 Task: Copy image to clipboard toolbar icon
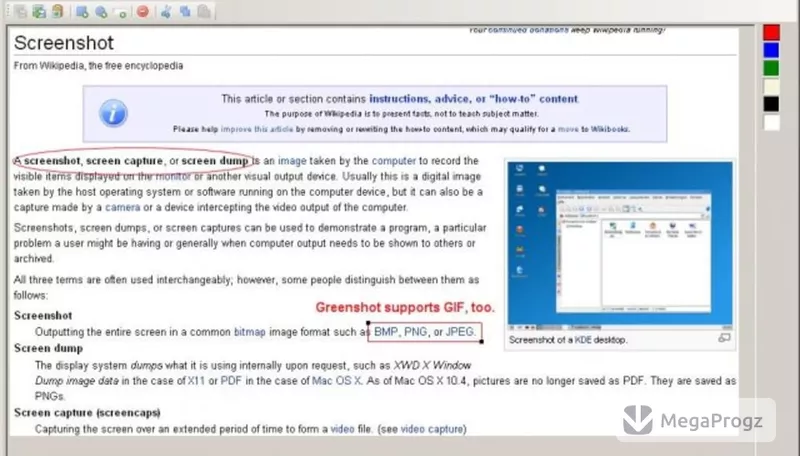click(x=57, y=11)
